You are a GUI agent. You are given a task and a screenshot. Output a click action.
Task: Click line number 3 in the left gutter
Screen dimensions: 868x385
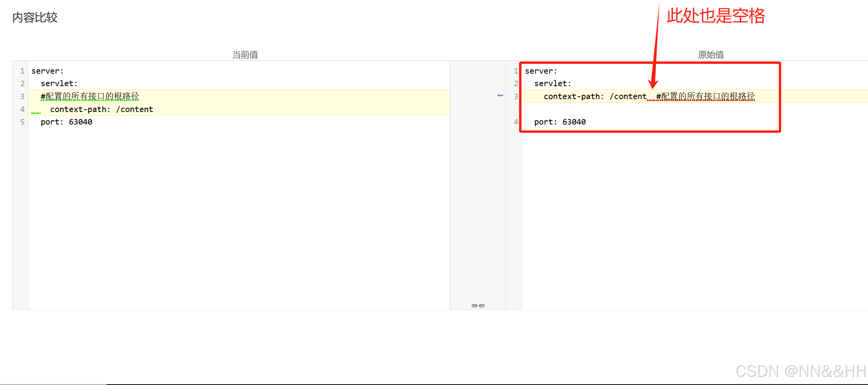(x=22, y=96)
